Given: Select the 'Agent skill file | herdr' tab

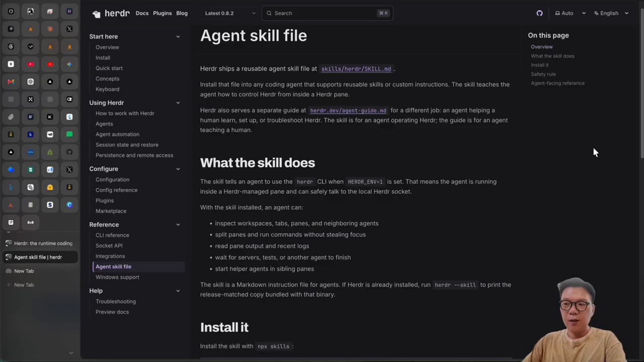Looking at the screenshot, I should pos(39,257).
